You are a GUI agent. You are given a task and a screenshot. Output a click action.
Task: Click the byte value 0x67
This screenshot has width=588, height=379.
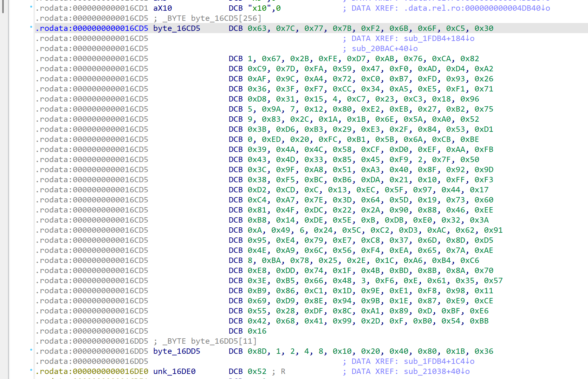271,59
